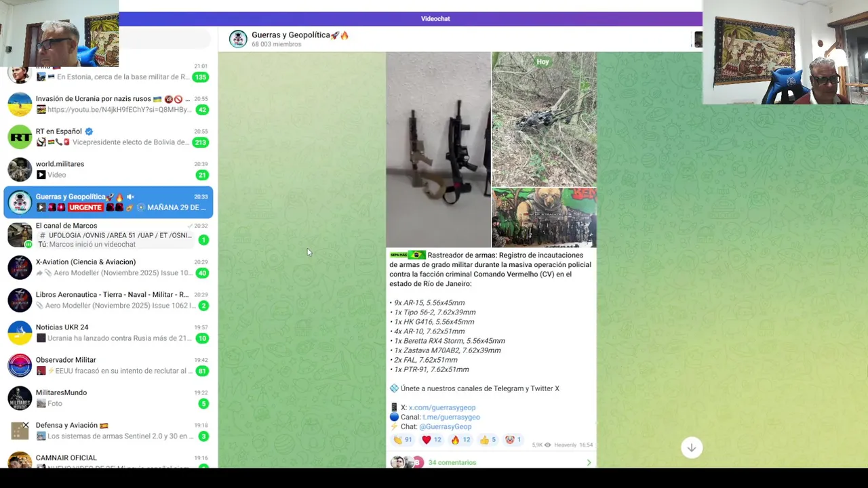Viewport: 868px width, 488px height.
Task: Open the Observador Militar chat row
Action: pos(108,365)
